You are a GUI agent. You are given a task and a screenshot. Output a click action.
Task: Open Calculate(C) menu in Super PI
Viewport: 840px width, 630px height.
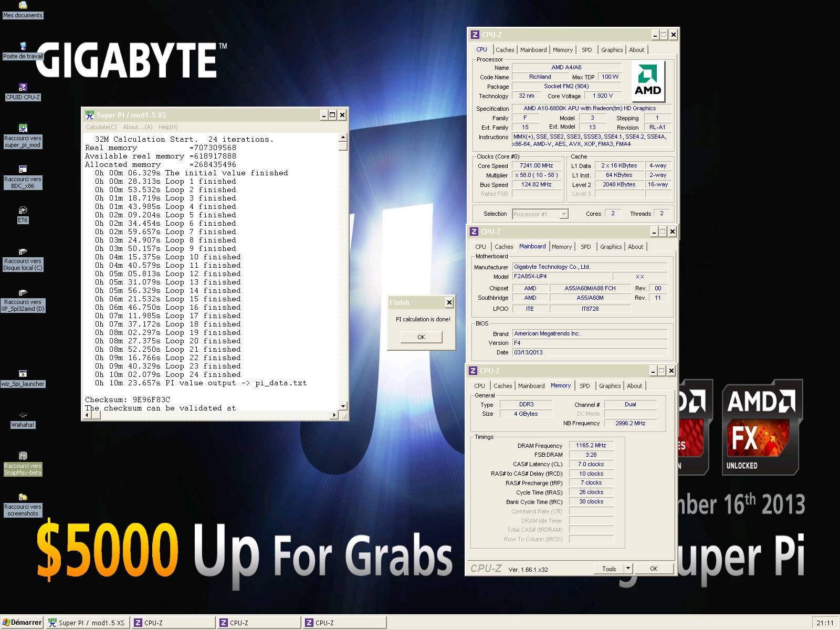point(101,127)
